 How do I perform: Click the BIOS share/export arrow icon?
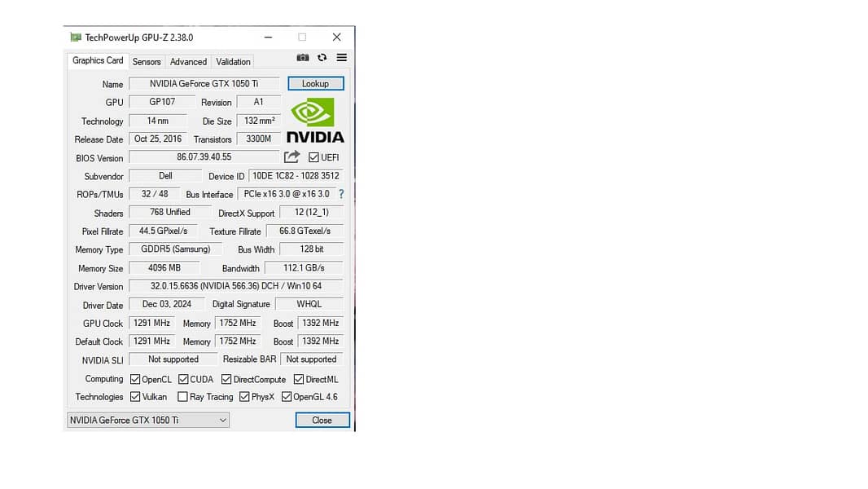292,157
